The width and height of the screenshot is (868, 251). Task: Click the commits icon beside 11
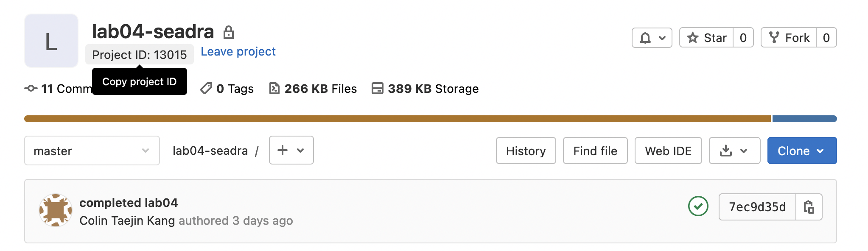click(x=31, y=89)
